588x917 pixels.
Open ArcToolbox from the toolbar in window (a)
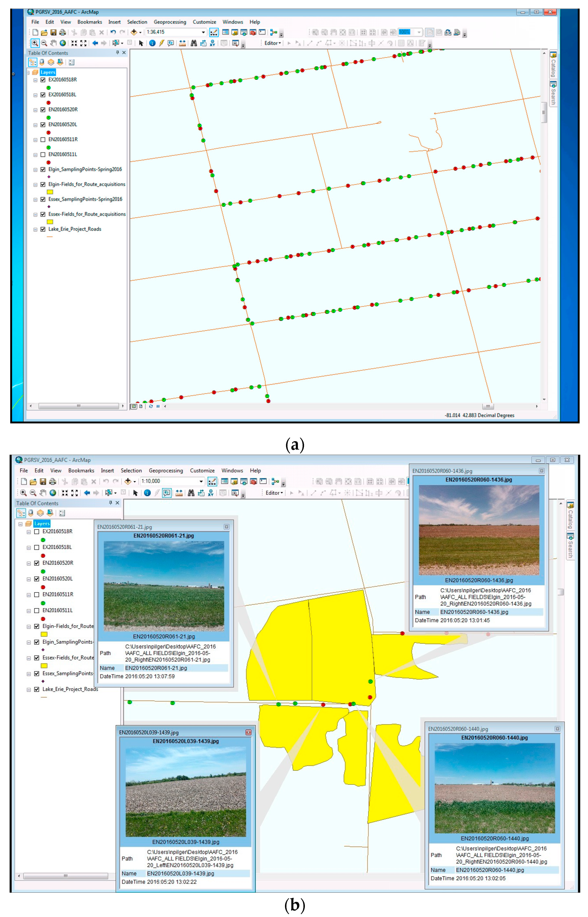point(253,33)
